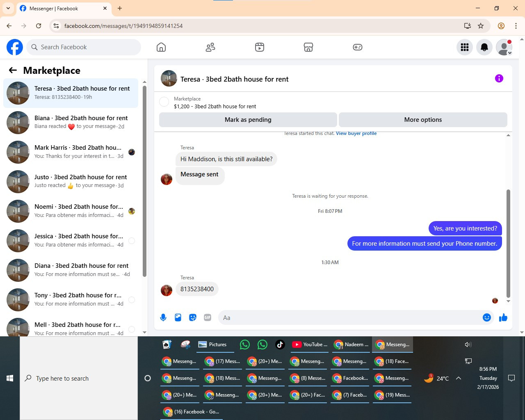Click Mark as pending

coord(248,120)
